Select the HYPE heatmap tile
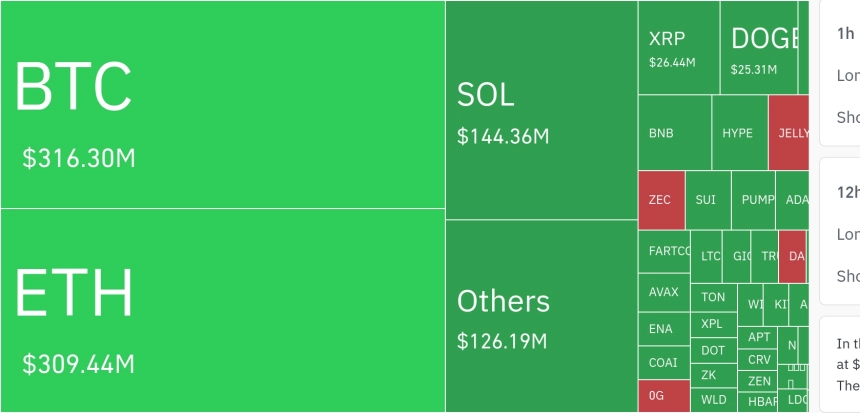The width and height of the screenshot is (860, 413). (739, 133)
